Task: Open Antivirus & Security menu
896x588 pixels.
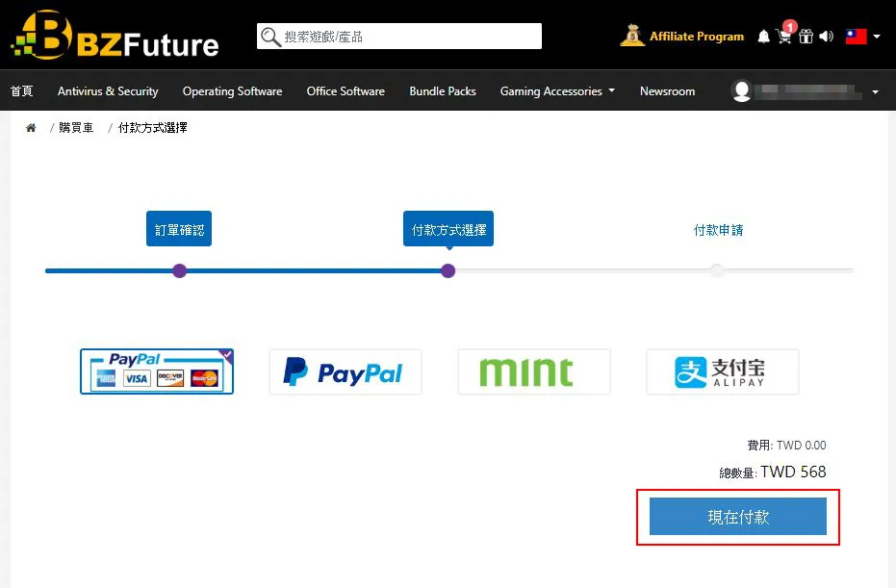Action: tap(108, 90)
